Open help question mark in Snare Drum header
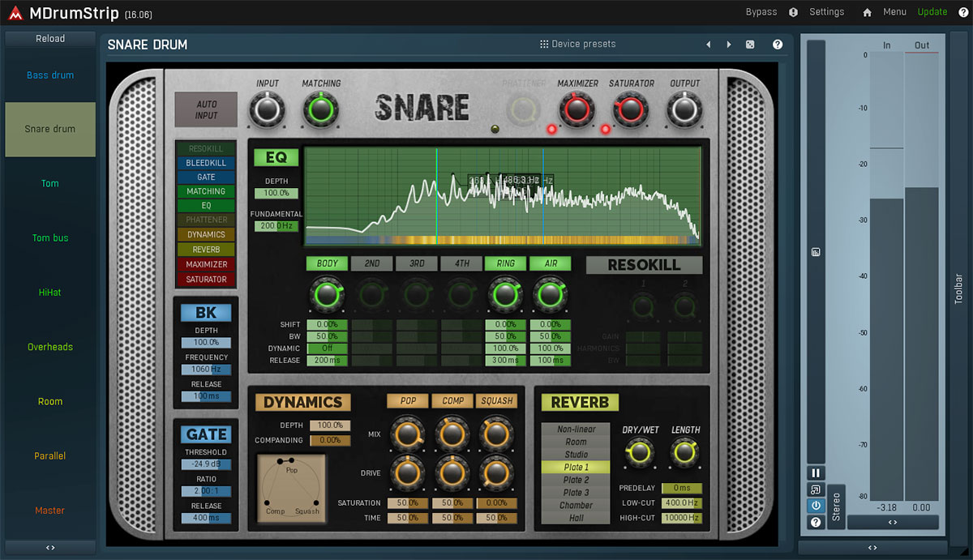Image resolution: width=973 pixels, height=560 pixels. tap(778, 45)
